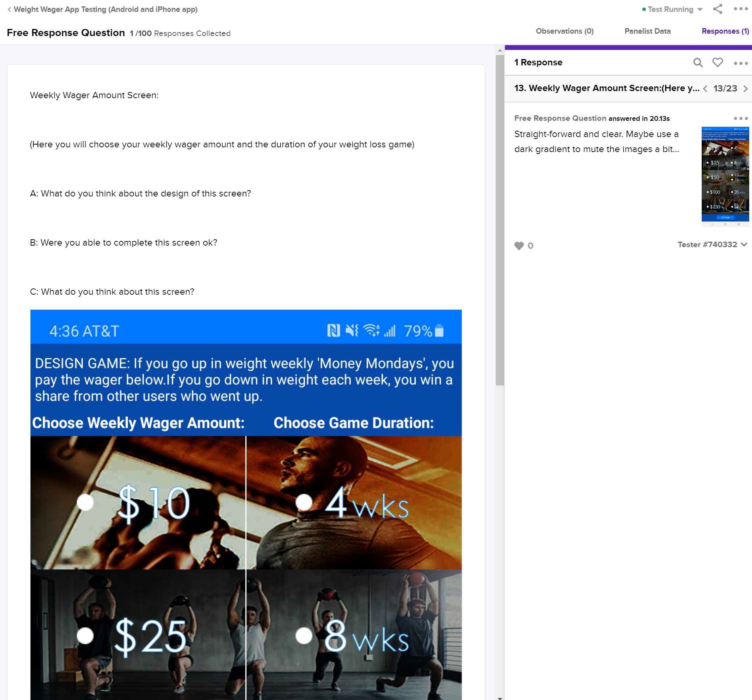Switch to the Panelist Data tab
752x700 pixels.
pos(647,31)
